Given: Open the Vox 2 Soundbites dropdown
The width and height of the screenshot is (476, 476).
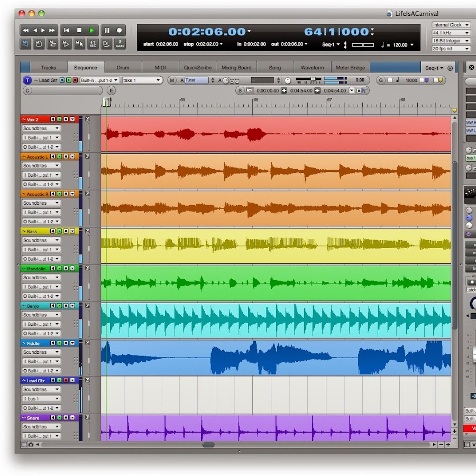Looking at the screenshot, I should pyautogui.click(x=41, y=129).
